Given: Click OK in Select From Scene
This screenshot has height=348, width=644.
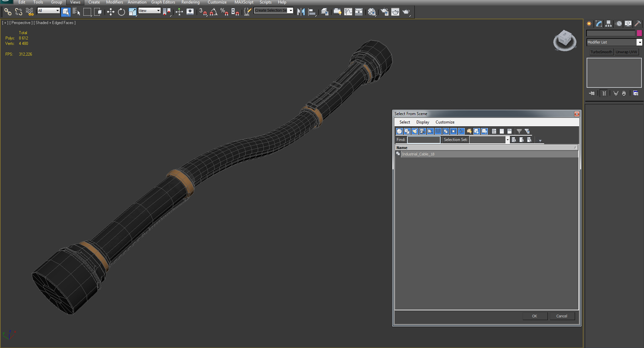Looking at the screenshot, I should tap(534, 316).
